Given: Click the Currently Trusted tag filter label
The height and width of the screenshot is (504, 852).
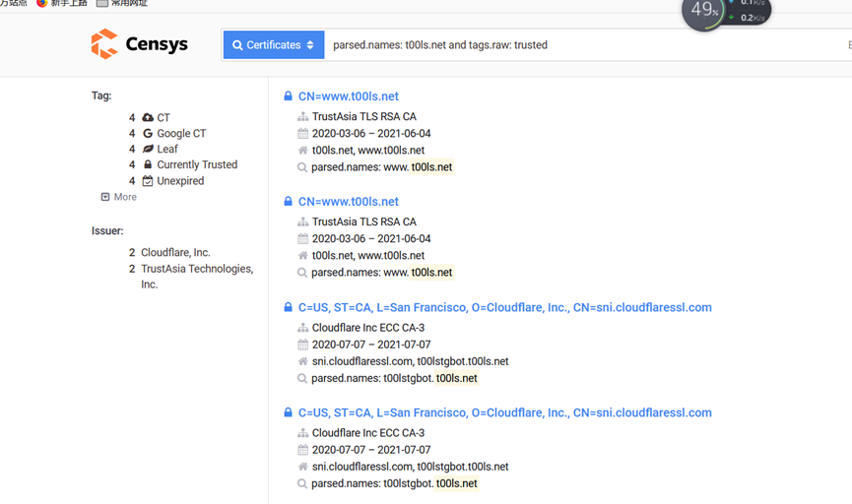Looking at the screenshot, I should pyautogui.click(x=197, y=165).
